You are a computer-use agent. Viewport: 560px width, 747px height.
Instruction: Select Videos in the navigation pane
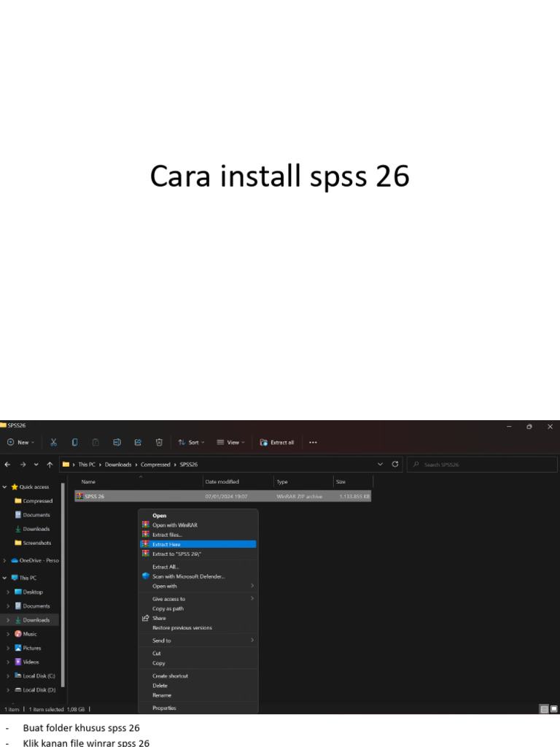27,662
